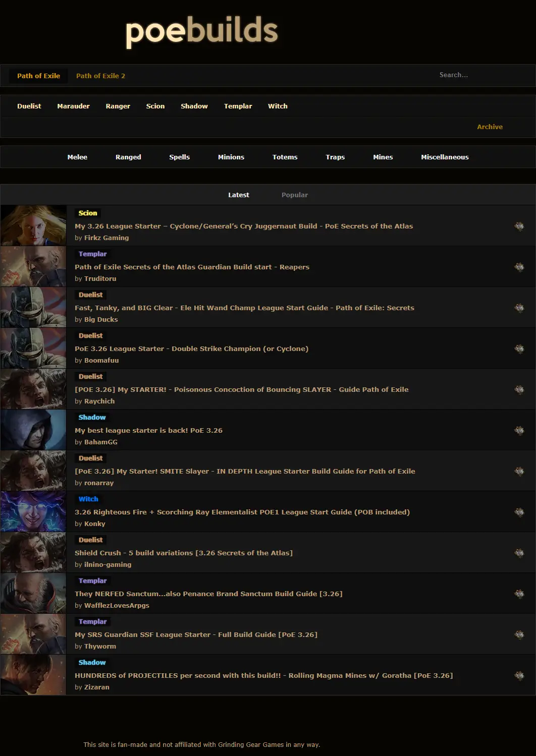
Task: Open the Double Strike Champion build
Action: click(191, 348)
